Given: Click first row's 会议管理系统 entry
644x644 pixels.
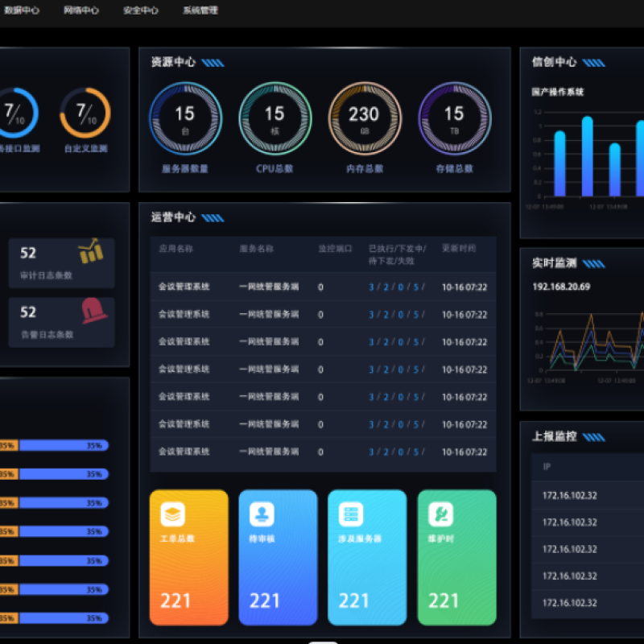Looking at the screenshot, I should tap(184, 287).
